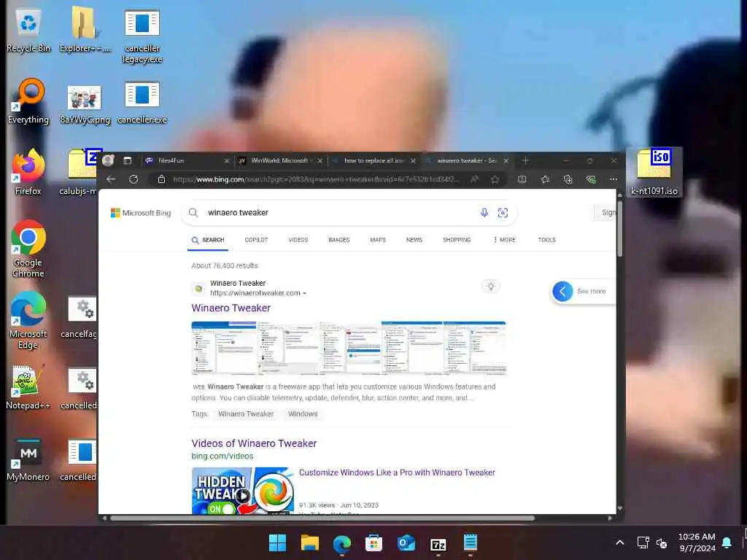Screen dimensions: 747x560
Task: Switch to 'how to replace all icons' tab
Action: [x=374, y=160]
